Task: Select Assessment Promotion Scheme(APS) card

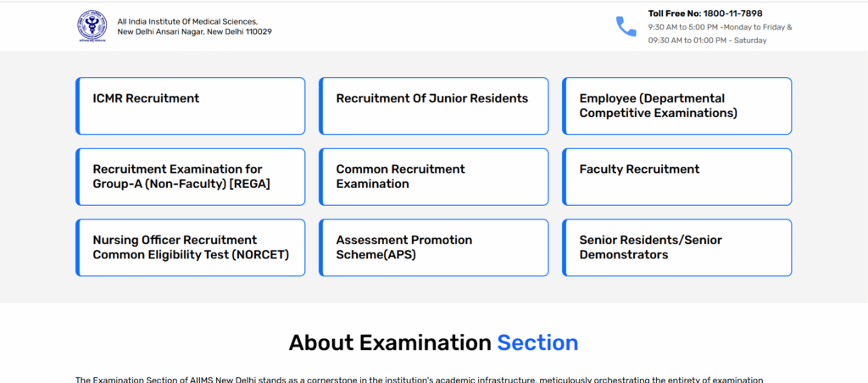Action: pyautogui.click(x=433, y=247)
